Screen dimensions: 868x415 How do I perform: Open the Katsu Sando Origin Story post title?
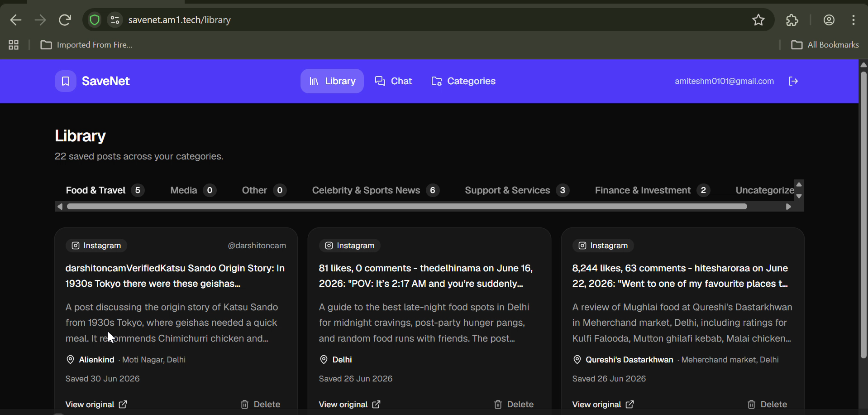[x=175, y=276]
